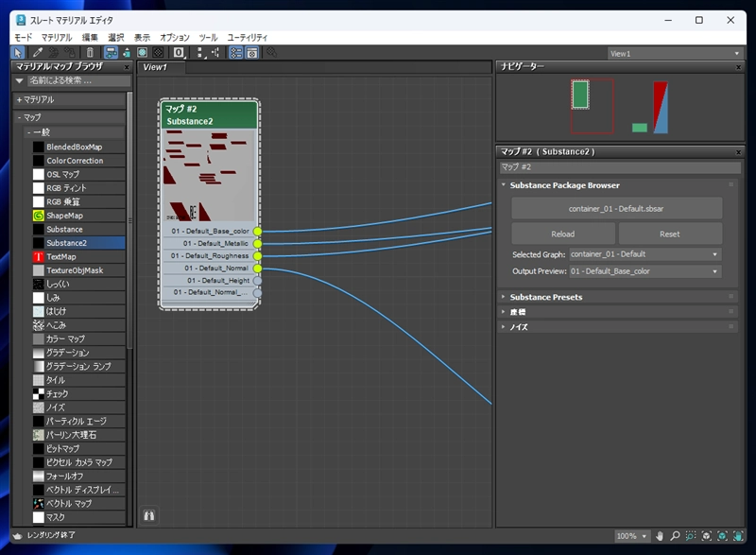Toggle the Material/Map Browser panel button
This screenshot has width=756, height=555.
(x=235, y=53)
